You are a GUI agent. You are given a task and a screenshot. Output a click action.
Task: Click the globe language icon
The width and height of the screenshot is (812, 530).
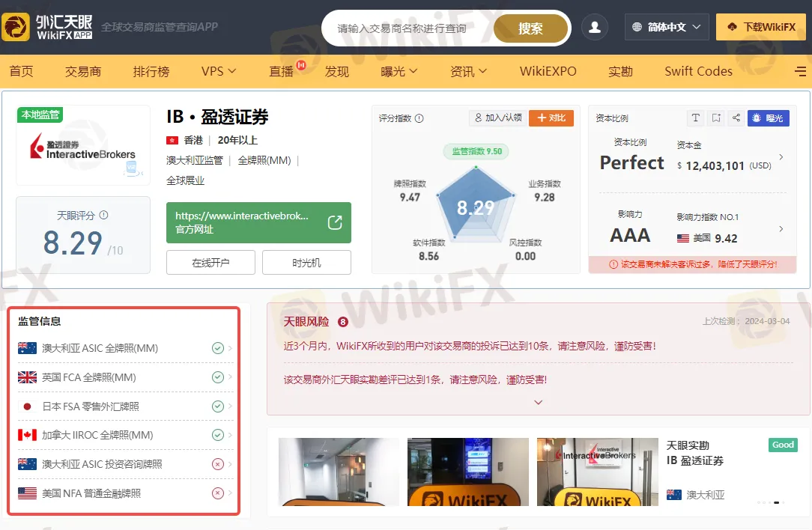pos(637,27)
